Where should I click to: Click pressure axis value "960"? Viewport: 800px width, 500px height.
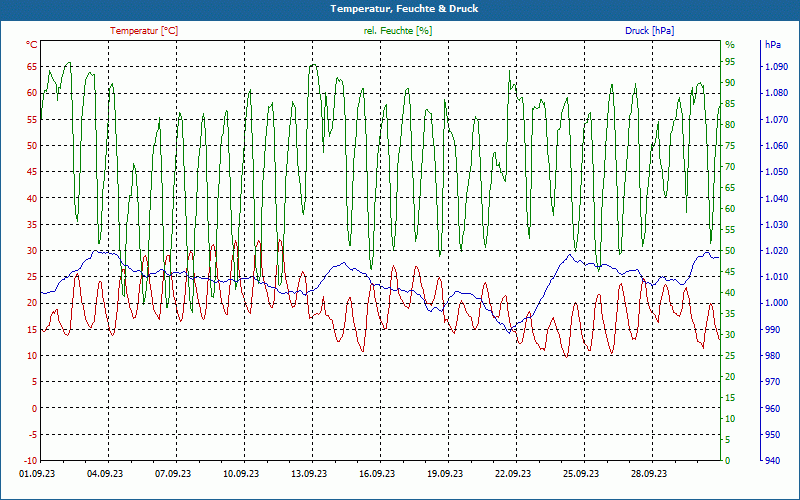pyautogui.click(x=773, y=408)
